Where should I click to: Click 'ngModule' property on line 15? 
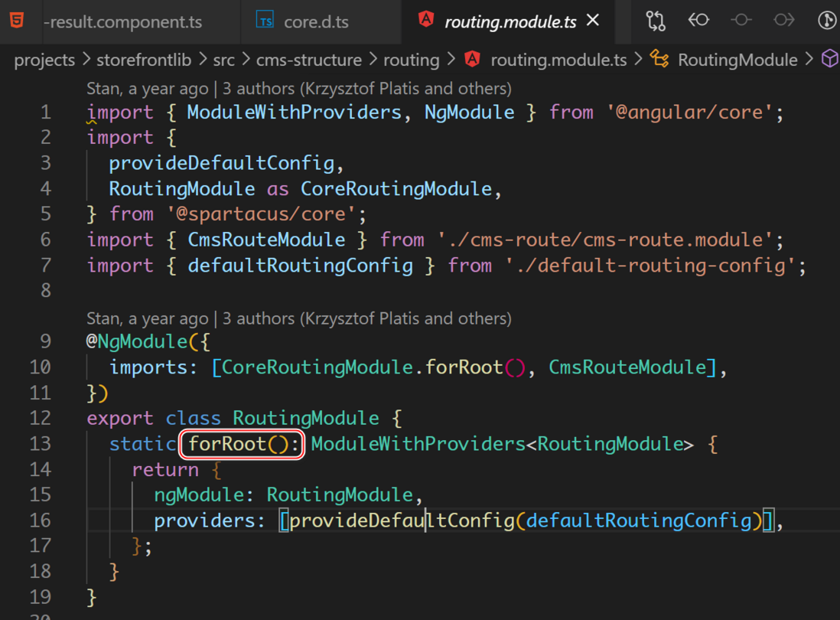click(x=199, y=495)
